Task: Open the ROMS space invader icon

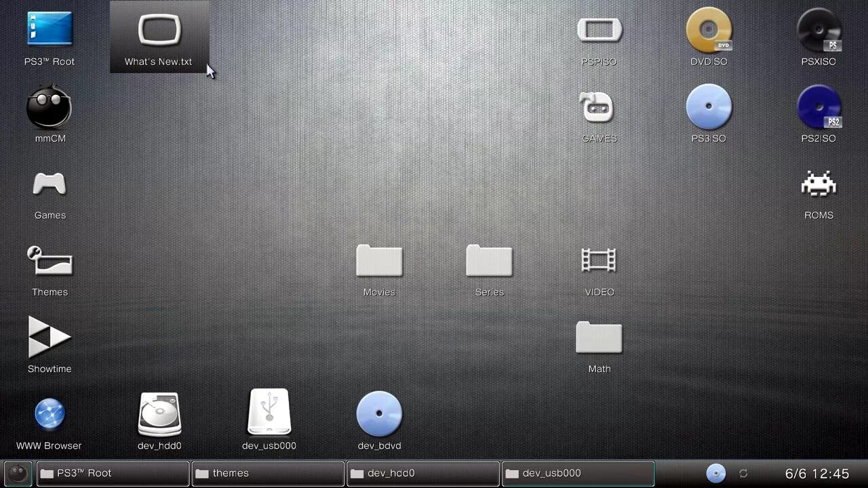Action: [x=818, y=184]
